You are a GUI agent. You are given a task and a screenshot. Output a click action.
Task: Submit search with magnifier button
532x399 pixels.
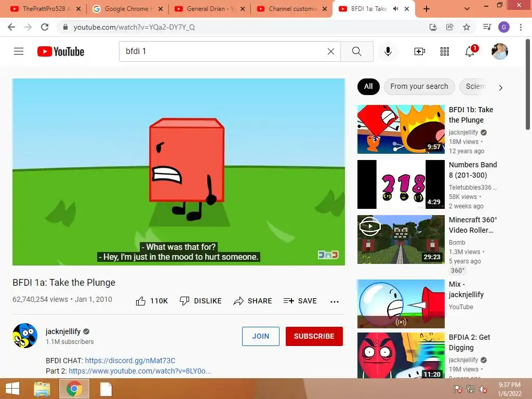point(356,51)
